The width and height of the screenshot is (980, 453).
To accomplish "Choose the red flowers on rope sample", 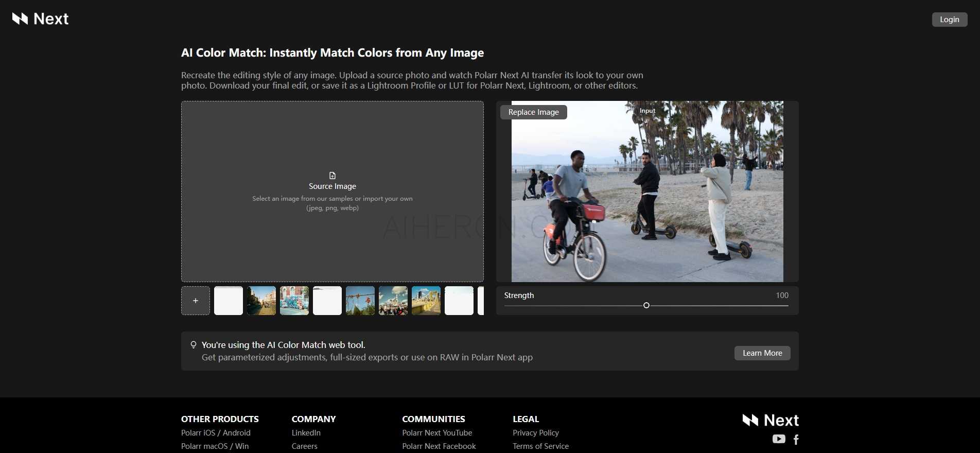I will tap(360, 301).
